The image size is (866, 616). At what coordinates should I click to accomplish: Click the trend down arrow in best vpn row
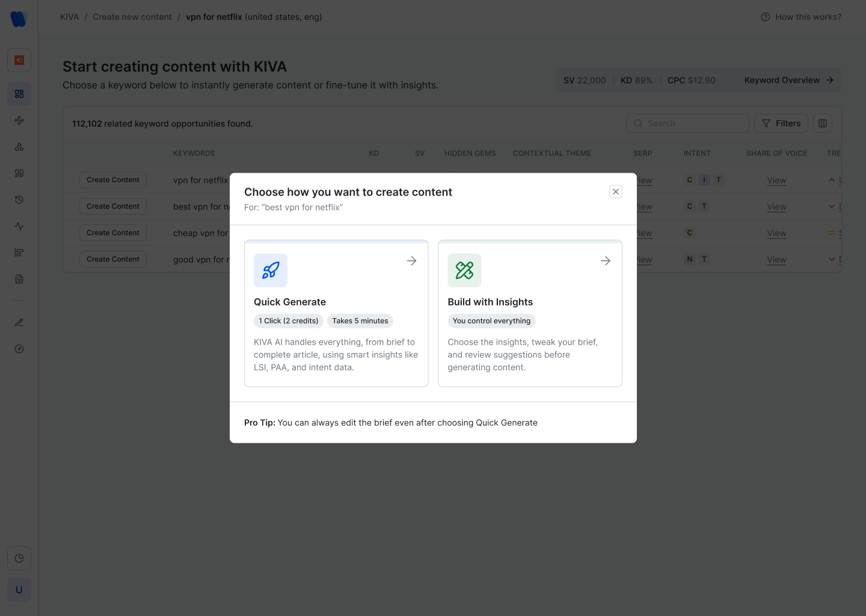(x=832, y=206)
